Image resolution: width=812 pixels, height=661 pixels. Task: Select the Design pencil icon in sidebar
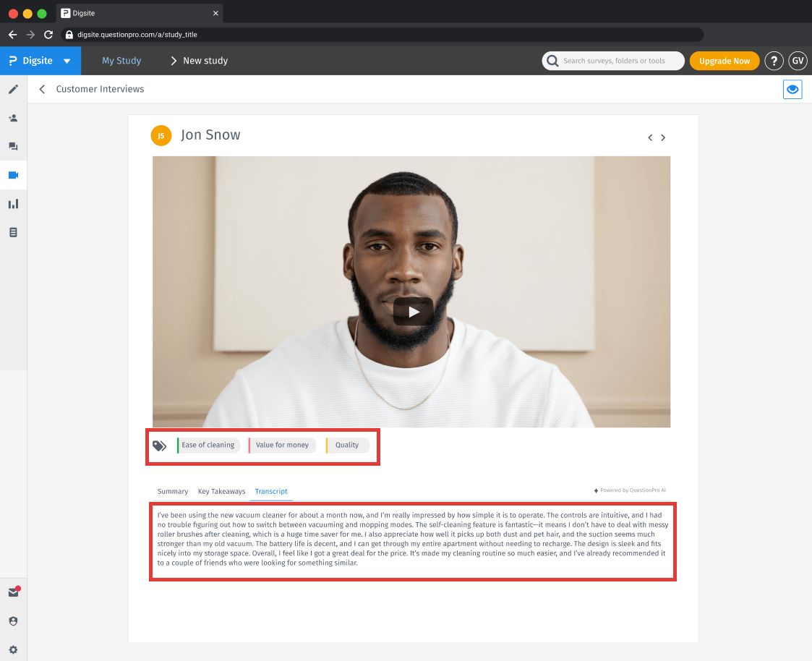click(x=12, y=89)
